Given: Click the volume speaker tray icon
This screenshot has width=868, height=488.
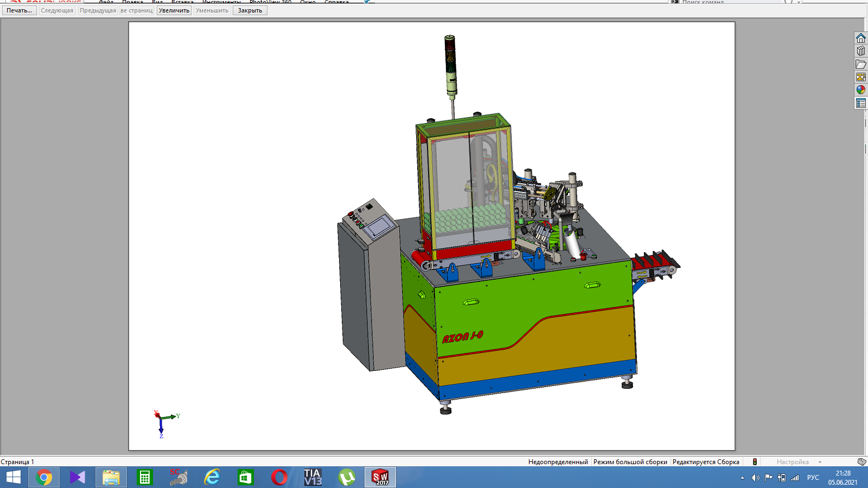Looking at the screenshot, I should [755, 478].
